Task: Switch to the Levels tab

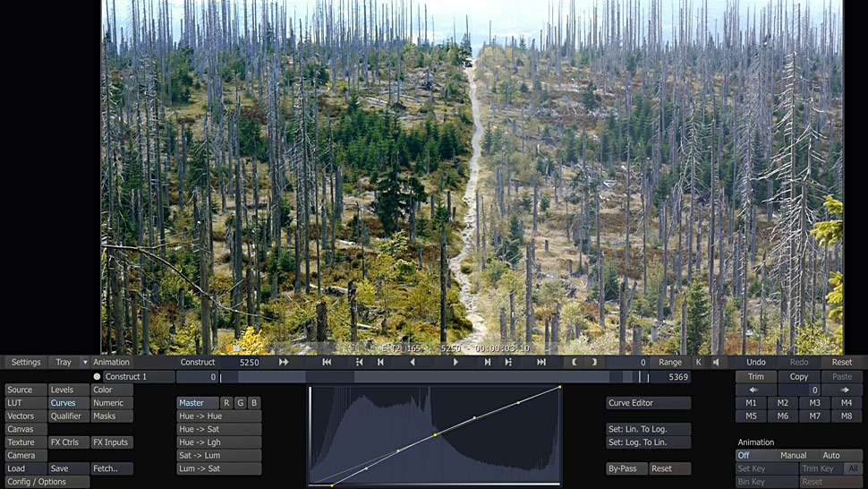Action: 68,390
